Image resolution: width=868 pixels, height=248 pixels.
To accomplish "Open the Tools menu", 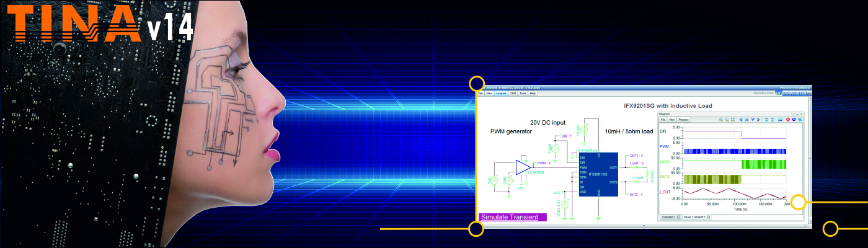I will tap(523, 94).
